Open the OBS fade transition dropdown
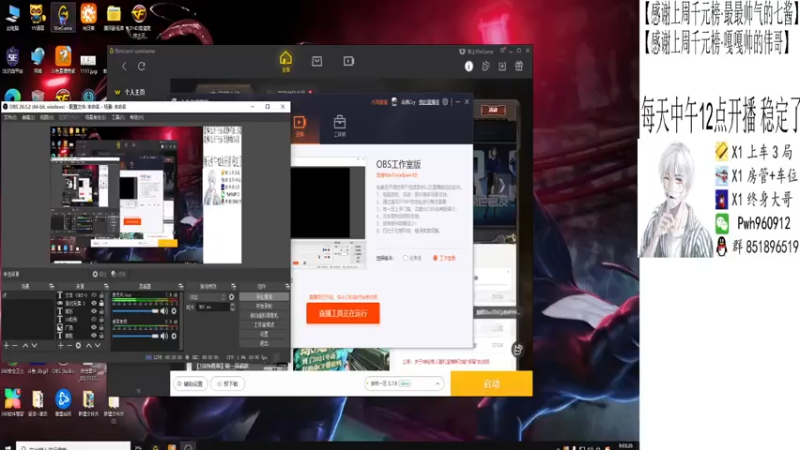The width and height of the screenshot is (800, 450). pos(207,297)
